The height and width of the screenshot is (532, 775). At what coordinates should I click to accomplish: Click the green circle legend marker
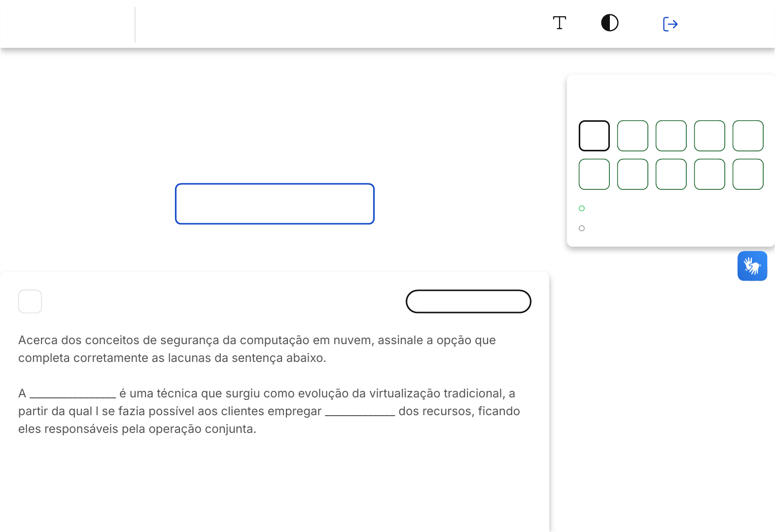point(582,209)
